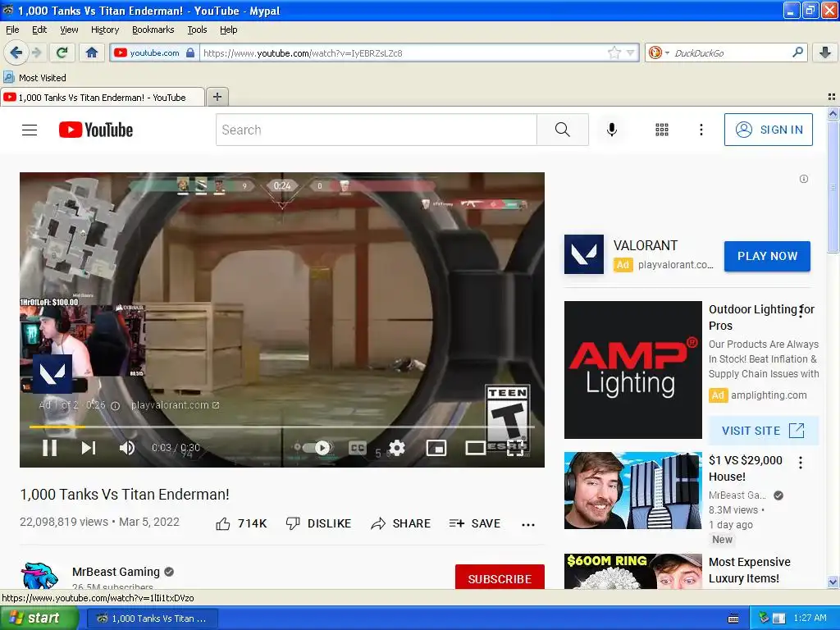Open the Tools menu
Screen dimensions: 840x630
pyautogui.click(x=197, y=30)
